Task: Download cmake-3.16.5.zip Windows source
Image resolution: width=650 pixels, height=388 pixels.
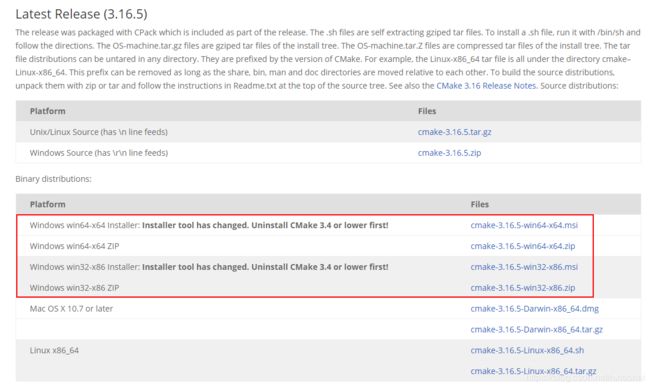Action: click(449, 153)
